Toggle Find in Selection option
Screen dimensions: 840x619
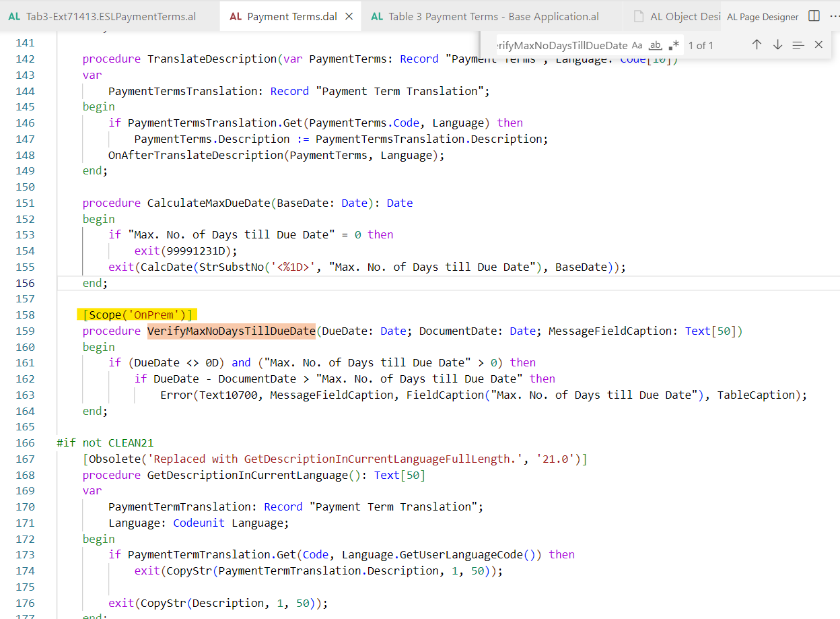point(798,45)
